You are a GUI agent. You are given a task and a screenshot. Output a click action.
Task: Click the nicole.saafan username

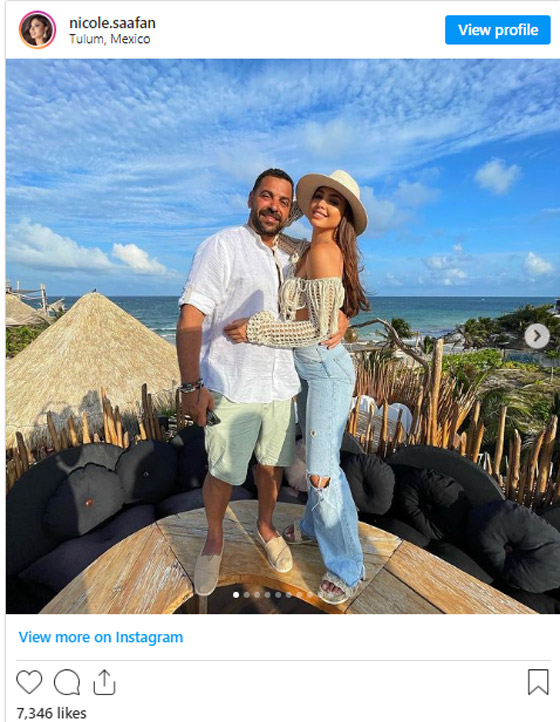point(112,23)
